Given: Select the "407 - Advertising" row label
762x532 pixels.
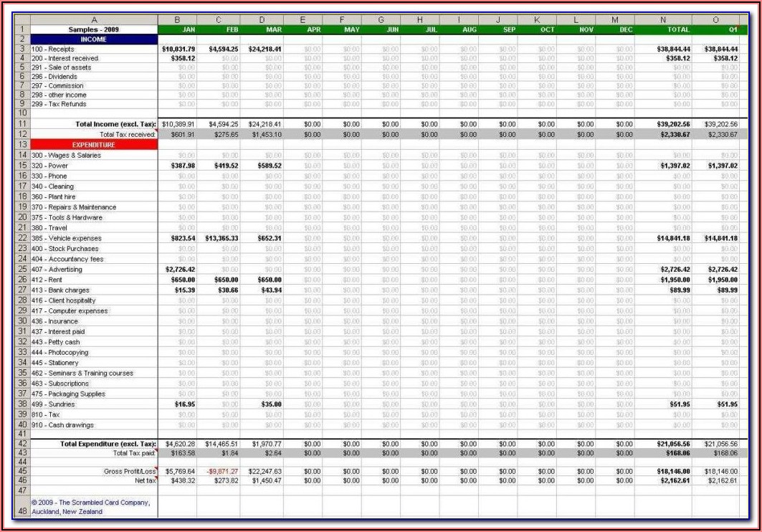Looking at the screenshot, I should point(57,270).
